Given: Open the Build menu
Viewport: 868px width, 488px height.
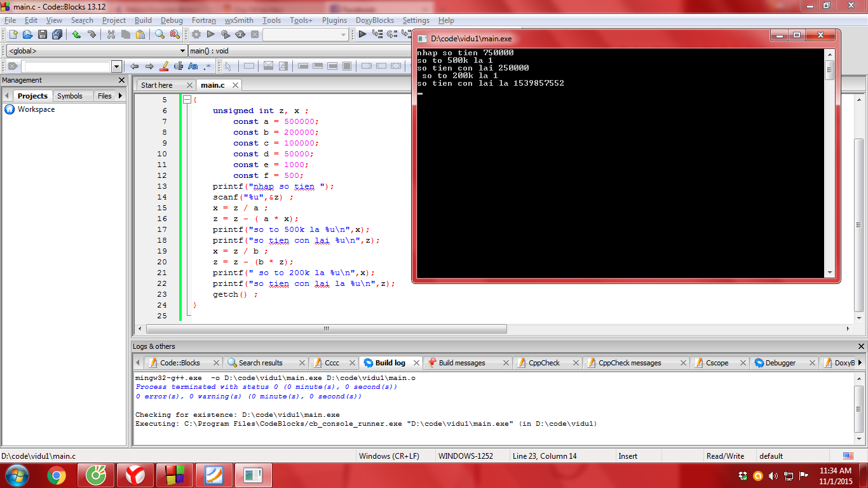Looking at the screenshot, I should (143, 20).
